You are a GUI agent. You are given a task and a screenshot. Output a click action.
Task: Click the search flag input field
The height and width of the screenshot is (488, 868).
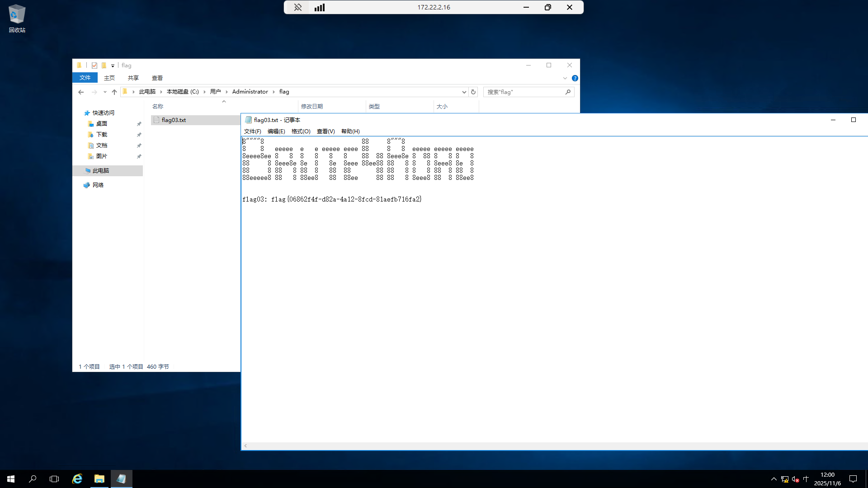(x=524, y=92)
